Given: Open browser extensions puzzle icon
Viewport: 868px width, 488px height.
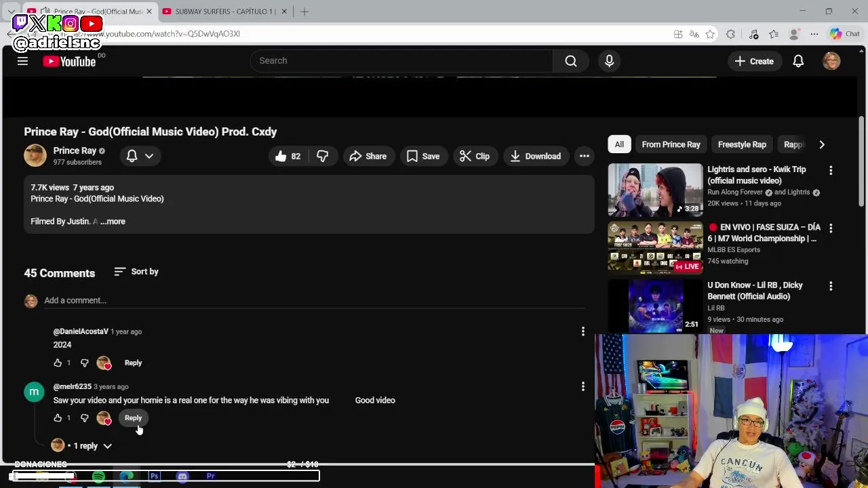Looking at the screenshot, I should pyautogui.click(x=730, y=34).
